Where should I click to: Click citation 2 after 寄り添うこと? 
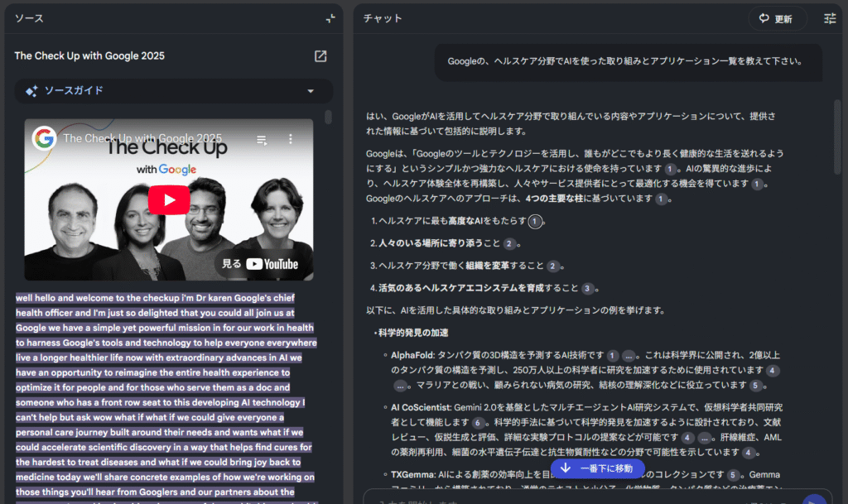(509, 244)
